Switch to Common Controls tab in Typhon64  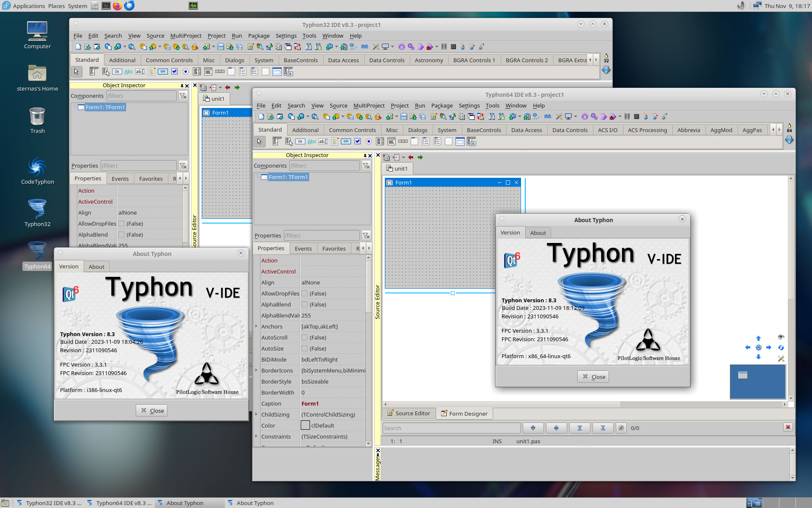click(x=352, y=130)
